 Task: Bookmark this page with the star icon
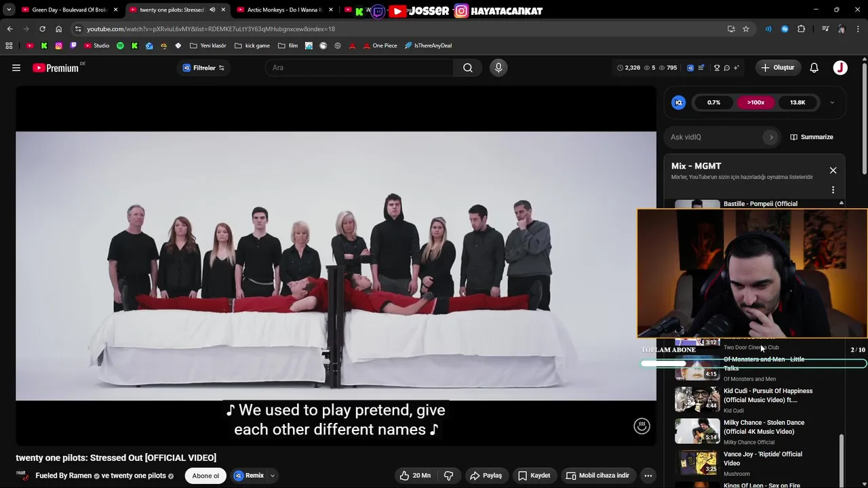[x=746, y=29]
